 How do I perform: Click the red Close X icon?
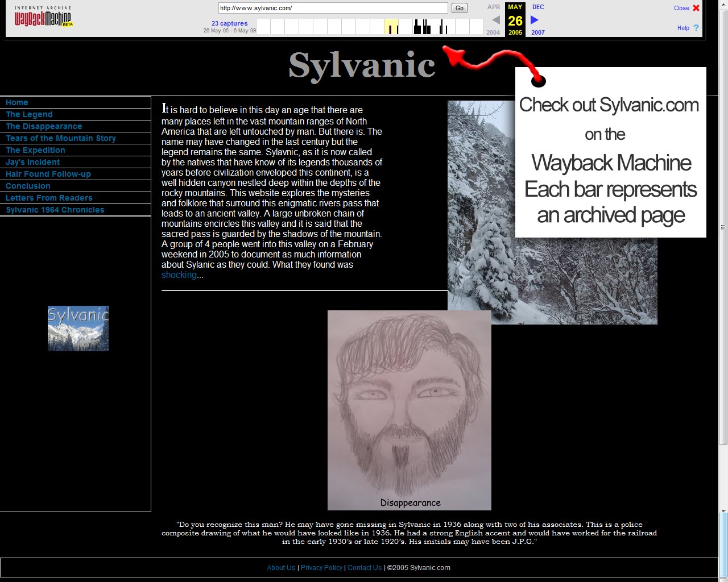[696, 8]
